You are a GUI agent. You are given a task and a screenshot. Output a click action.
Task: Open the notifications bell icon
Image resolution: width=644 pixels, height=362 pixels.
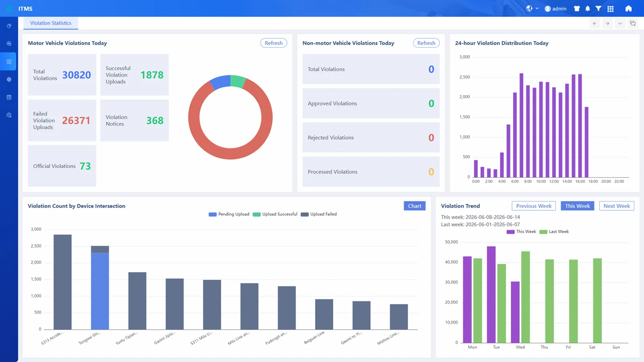[x=588, y=8]
